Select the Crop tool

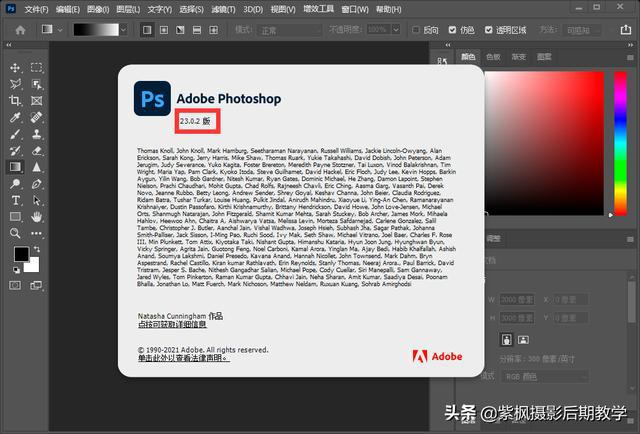coord(15,101)
